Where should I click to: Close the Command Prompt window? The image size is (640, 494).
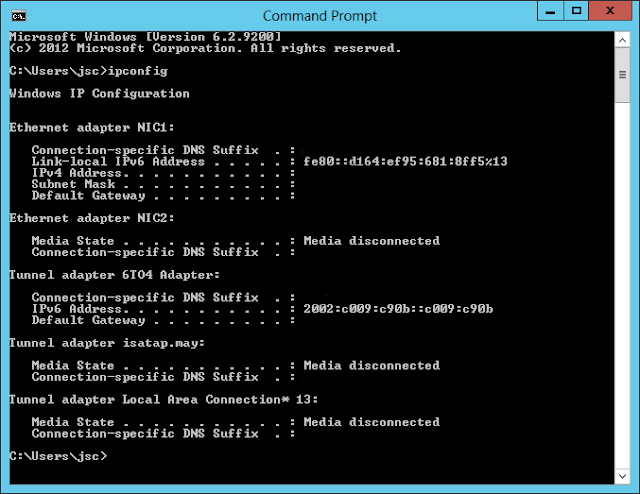(x=612, y=13)
